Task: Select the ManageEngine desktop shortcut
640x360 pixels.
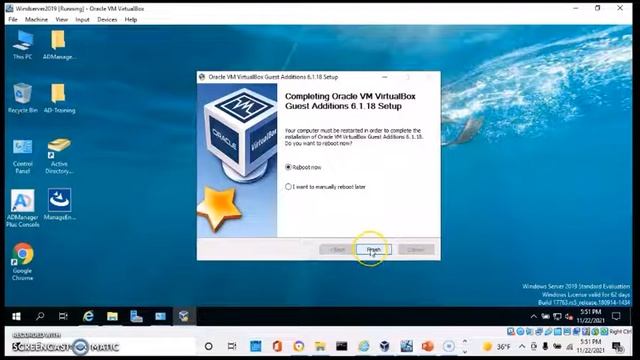Action: pos(60,204)
